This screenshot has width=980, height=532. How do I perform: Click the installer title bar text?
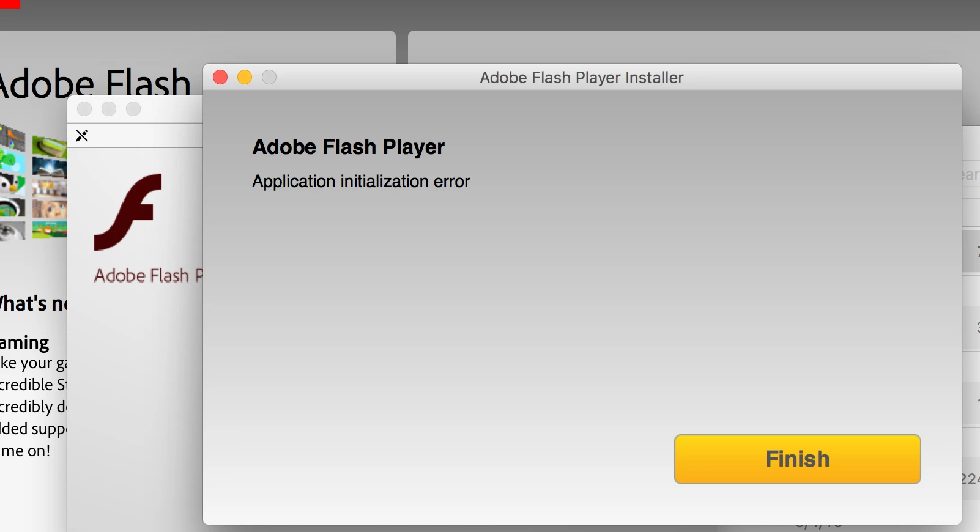coord(581,78)
